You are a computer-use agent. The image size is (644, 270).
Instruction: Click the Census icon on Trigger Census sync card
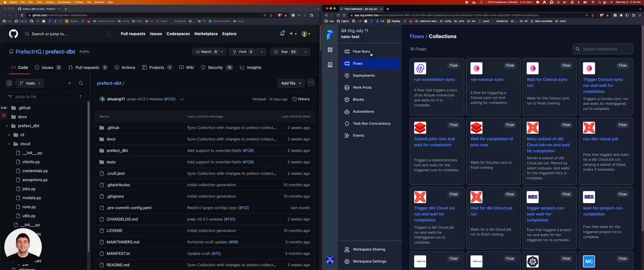tap(589, 68)
